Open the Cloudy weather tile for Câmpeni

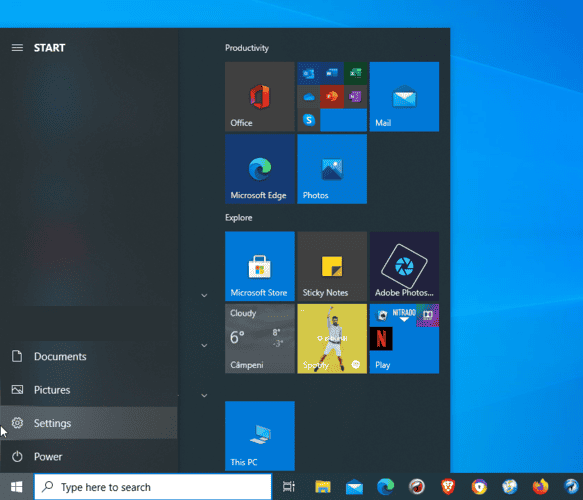(x=260, y=339)
